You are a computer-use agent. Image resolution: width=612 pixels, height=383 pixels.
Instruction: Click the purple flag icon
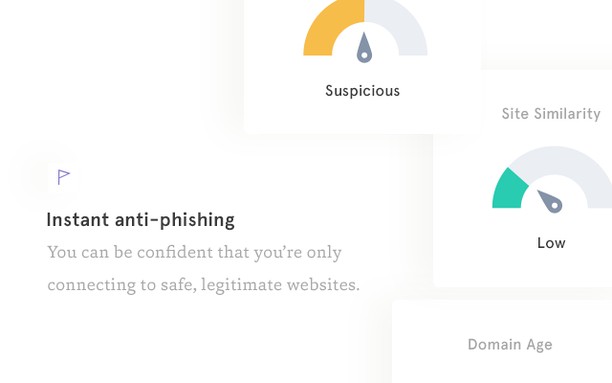pyautogui.click(x=63, y=177)
